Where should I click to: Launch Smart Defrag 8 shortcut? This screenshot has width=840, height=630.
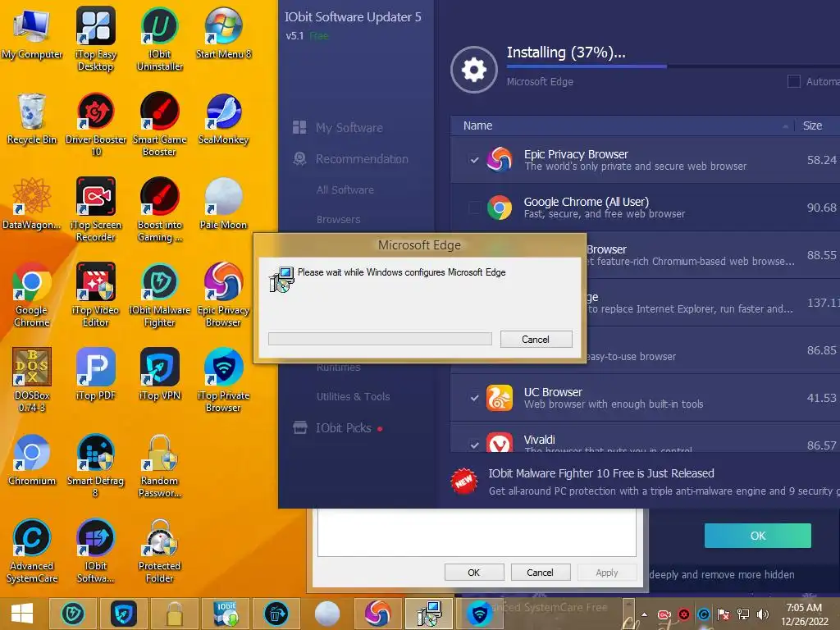95,465
